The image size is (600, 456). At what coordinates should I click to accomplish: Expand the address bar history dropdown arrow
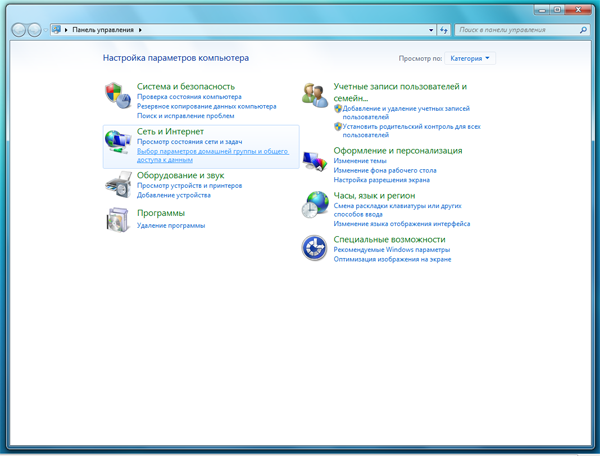[431, 30]
